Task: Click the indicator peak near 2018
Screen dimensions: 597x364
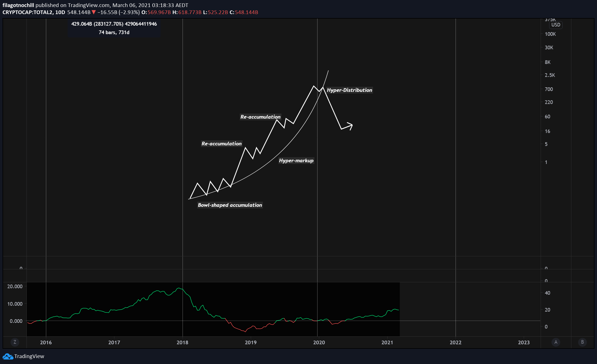Action: [x=179, y=288]
